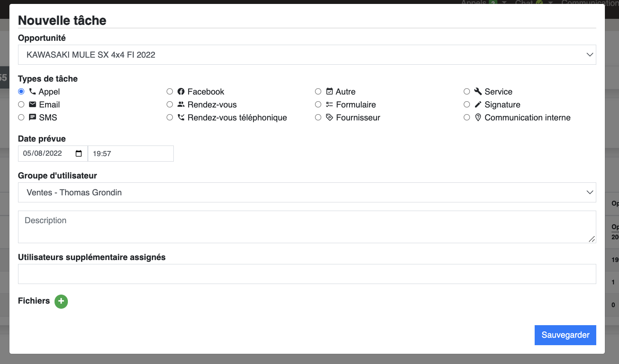The width and height of the screenshot is (619, 364).
Task: Click the Email envelope icon
Action: [x=33, y=104]
